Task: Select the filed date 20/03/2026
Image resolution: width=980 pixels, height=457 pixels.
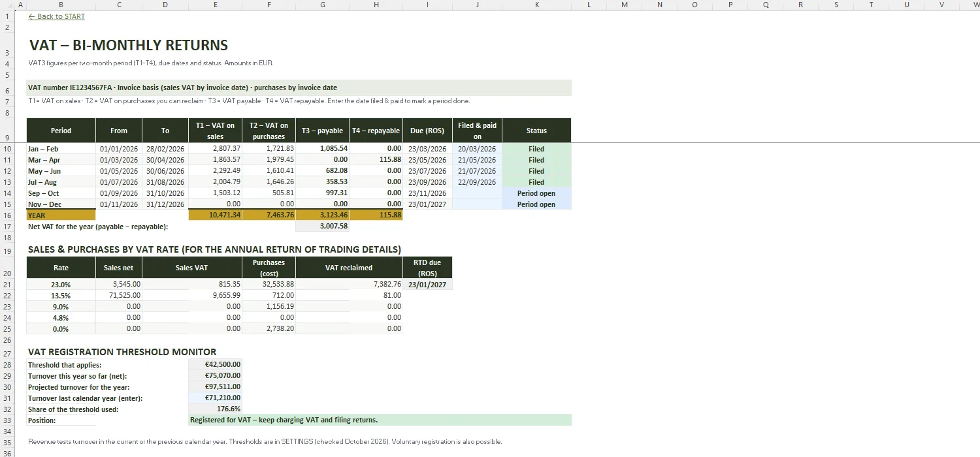Action: tap(477, 149)
